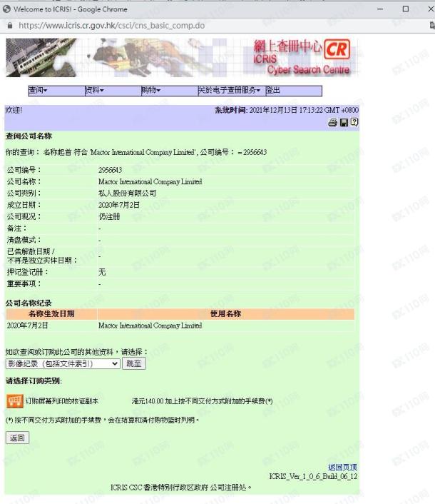The image size is (435, 504).
Task: Click Mactor name in 公司名称纪录 table
Action: click(150, 326)
